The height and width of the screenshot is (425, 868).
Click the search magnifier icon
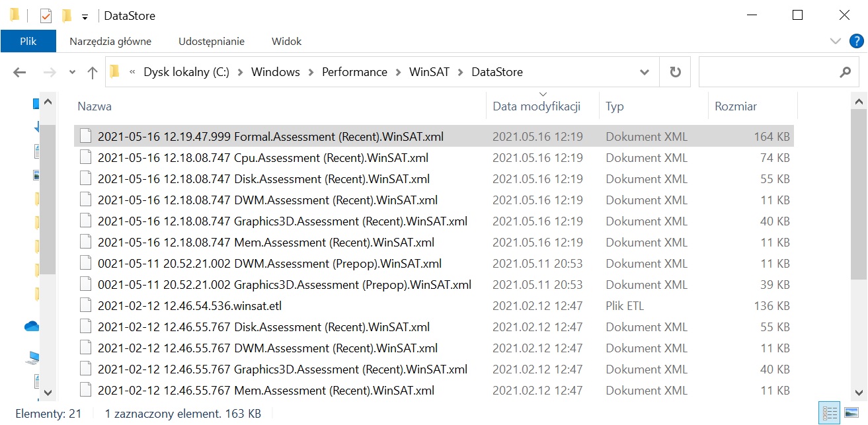click(x=846, y=72)
